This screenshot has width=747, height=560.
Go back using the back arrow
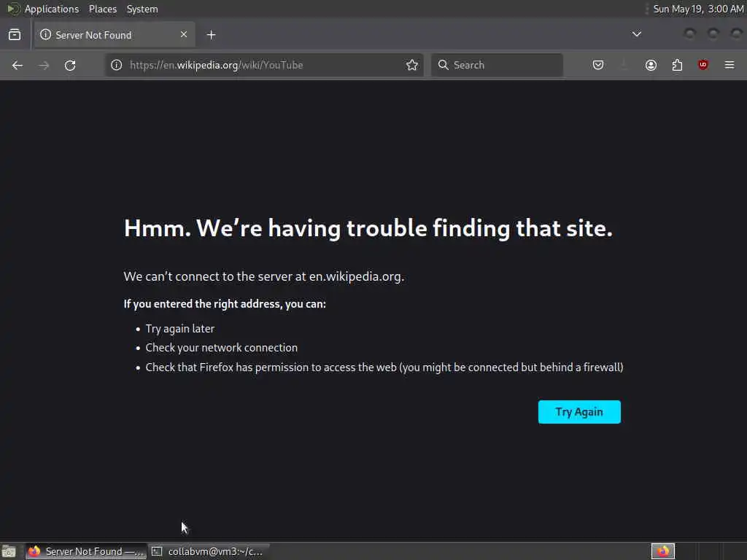click(18, 65)
